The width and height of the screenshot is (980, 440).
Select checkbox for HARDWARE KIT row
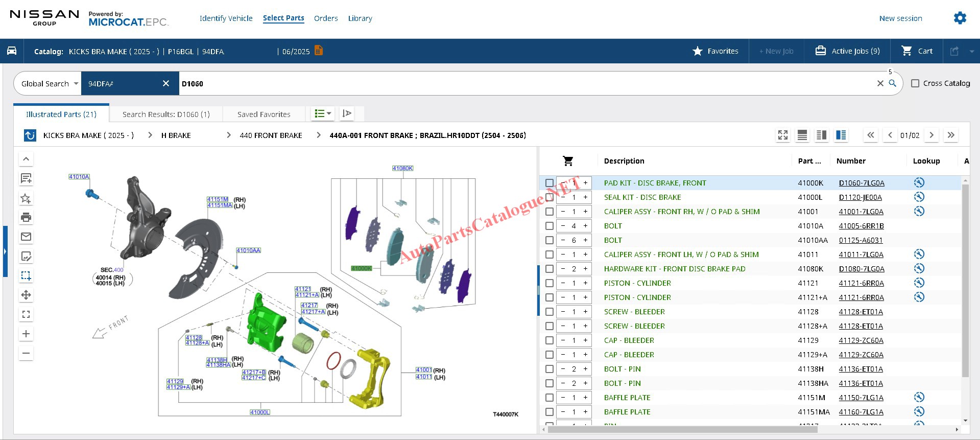coord(549,269)
